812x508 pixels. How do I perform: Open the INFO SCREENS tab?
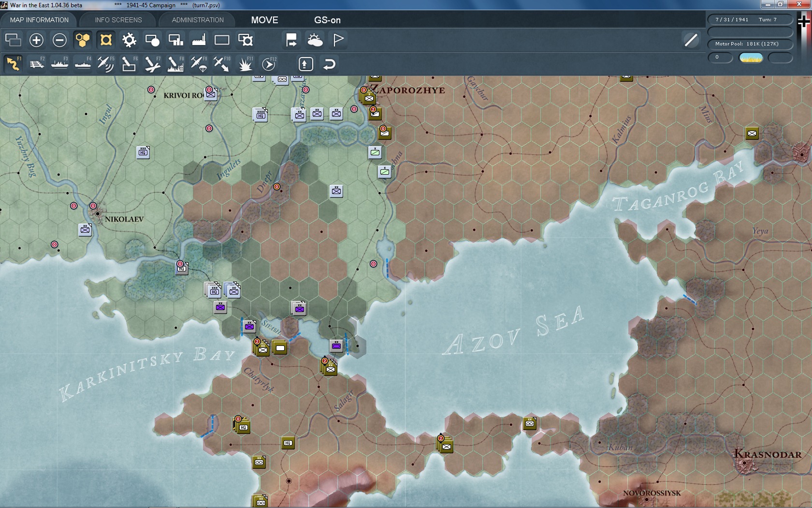[118, 20]
